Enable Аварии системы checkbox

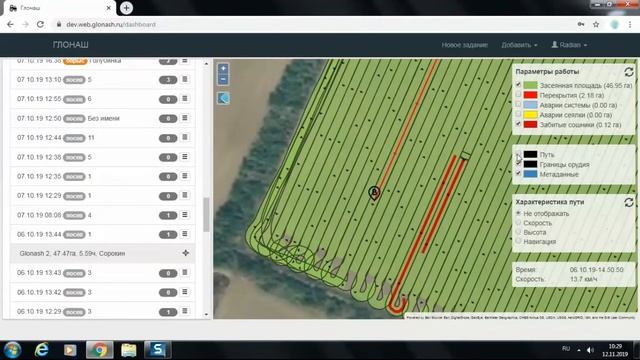pyautogui.click(x=518, y=104)
